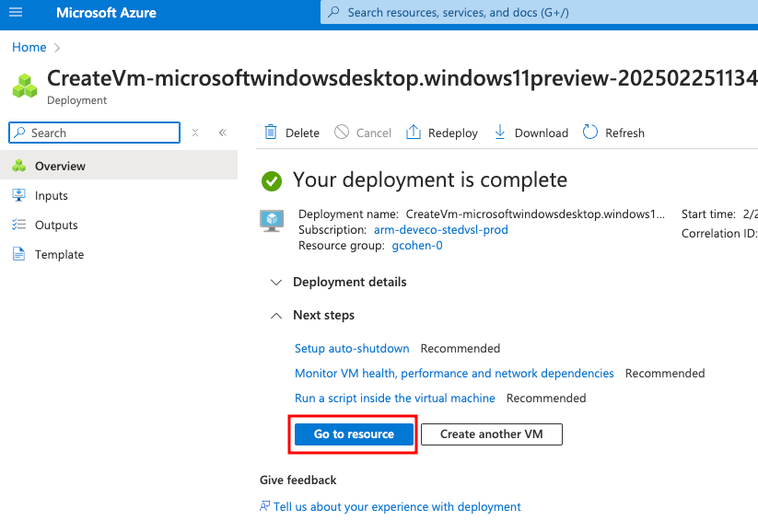The width and height of the screenshot is (758, 532).
Task: Click the Outputs checklist icon in sidebar
Action: pyautogui.click(x=18, y=225)
